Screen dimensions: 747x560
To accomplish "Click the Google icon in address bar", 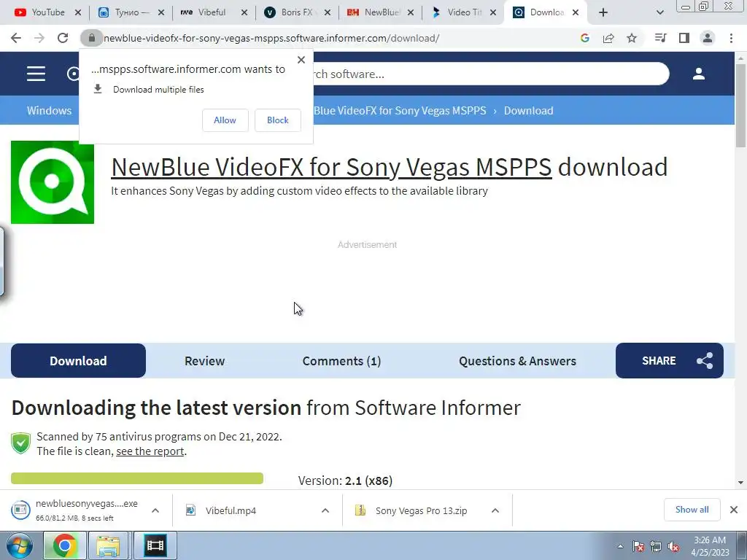I will pyautogui.click(x=584, y=38).
